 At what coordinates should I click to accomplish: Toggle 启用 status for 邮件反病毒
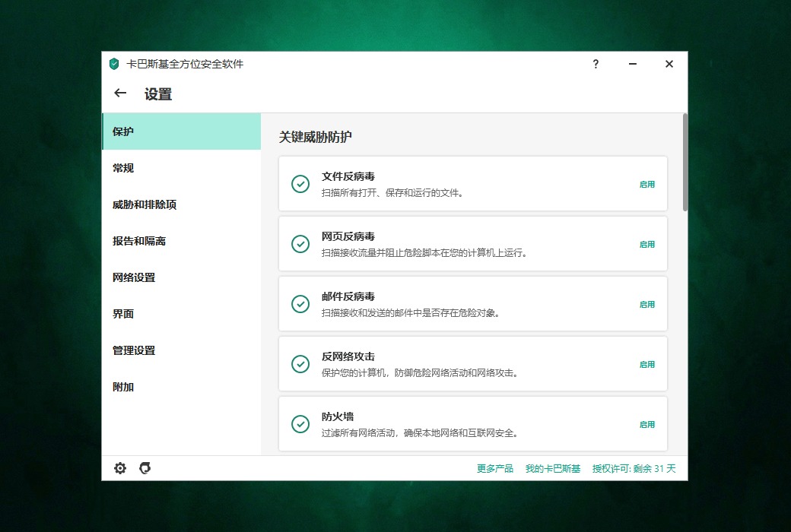(x=646, y=305)
